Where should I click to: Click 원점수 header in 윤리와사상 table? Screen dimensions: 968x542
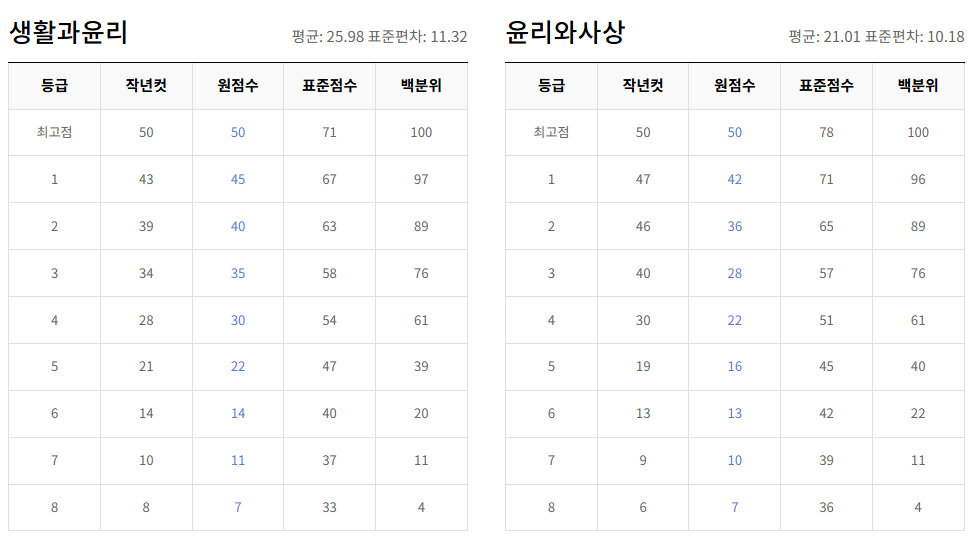point(735,85)
